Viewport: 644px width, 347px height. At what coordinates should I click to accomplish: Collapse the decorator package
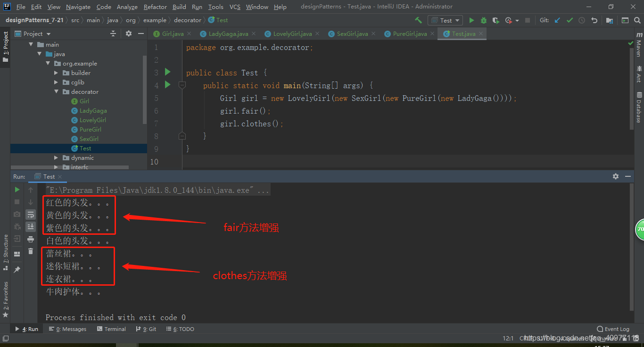click(56, 91)
